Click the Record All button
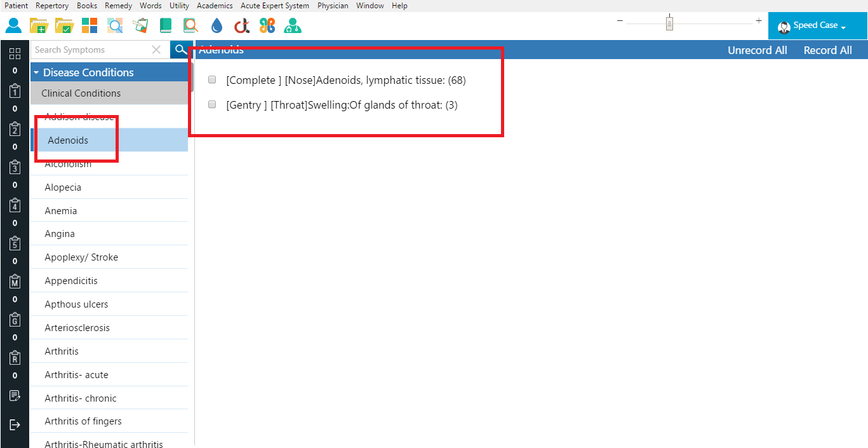 pyautogui.click(x=827, y=50)
